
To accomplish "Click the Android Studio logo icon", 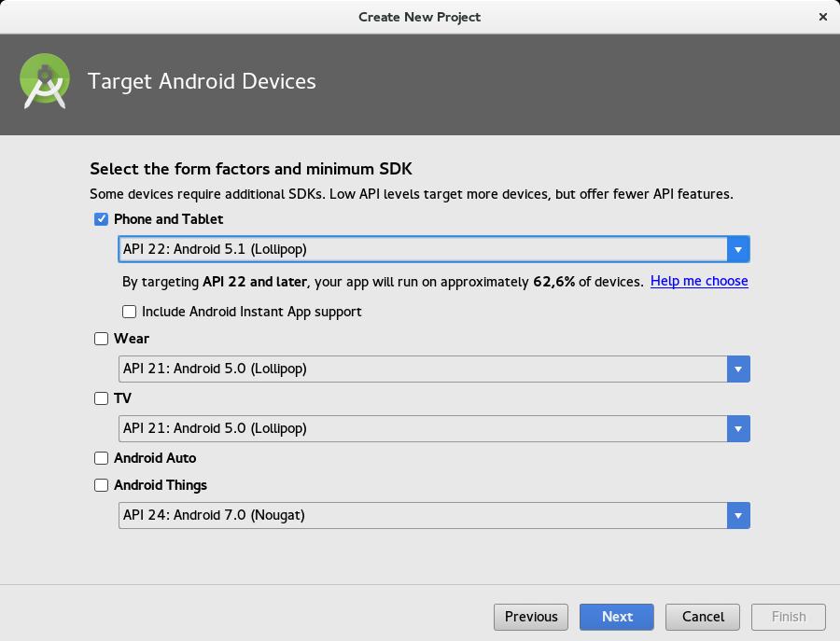I will click(45, 81).
